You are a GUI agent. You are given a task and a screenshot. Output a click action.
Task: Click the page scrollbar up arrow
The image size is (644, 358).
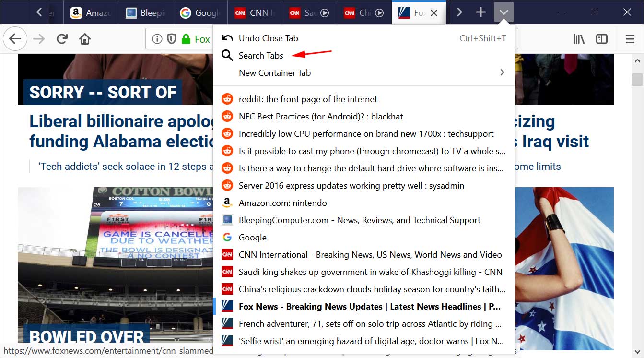(x=637, y=61)
